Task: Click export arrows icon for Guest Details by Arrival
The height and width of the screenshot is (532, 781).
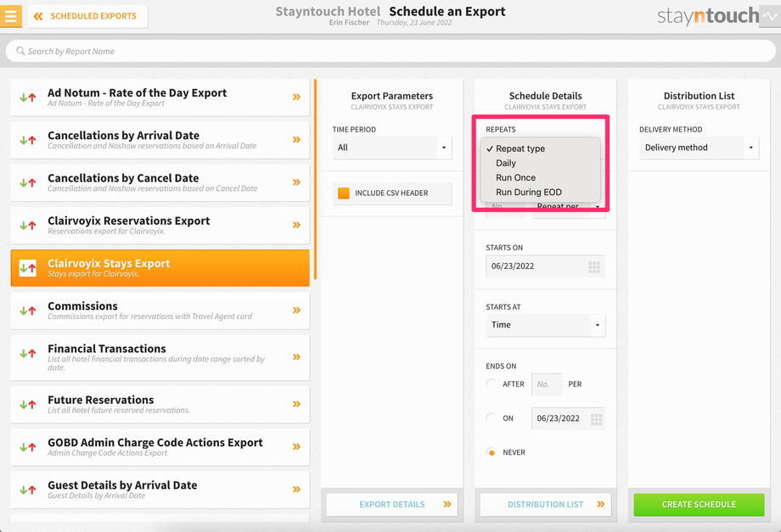Action: pos(28,490)
